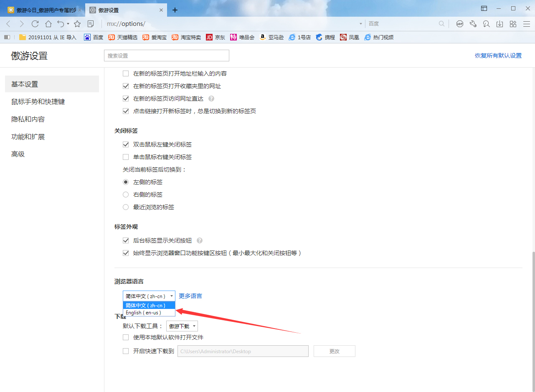
Task: Collapse the browser language dropdown
Action: pyautogui.click(x=172, y=296)
